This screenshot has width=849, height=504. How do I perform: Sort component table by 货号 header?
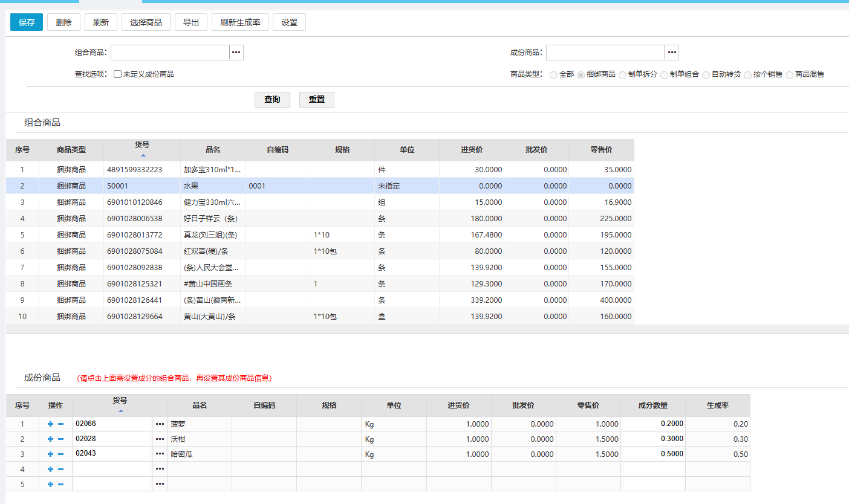tap(120, 404)
